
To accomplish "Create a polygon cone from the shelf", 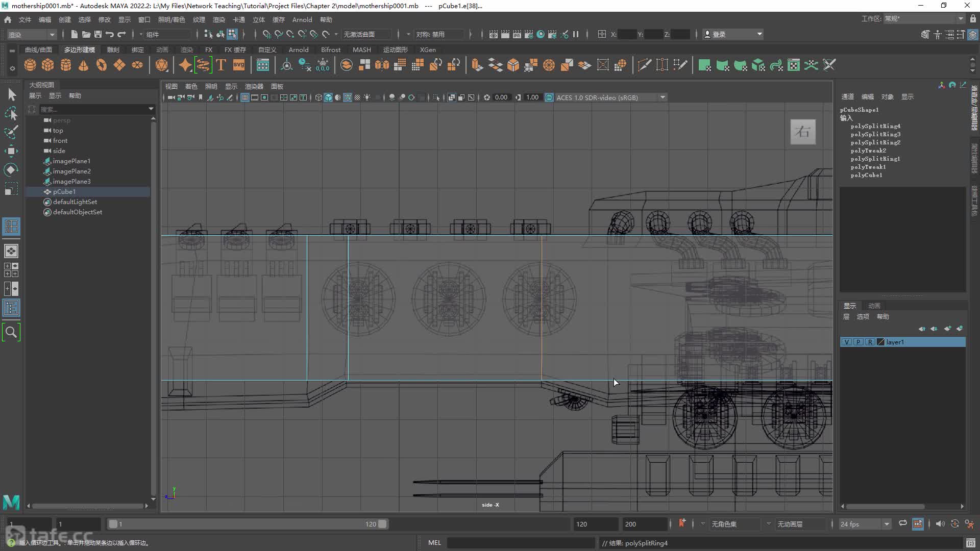I will point(84,65).
